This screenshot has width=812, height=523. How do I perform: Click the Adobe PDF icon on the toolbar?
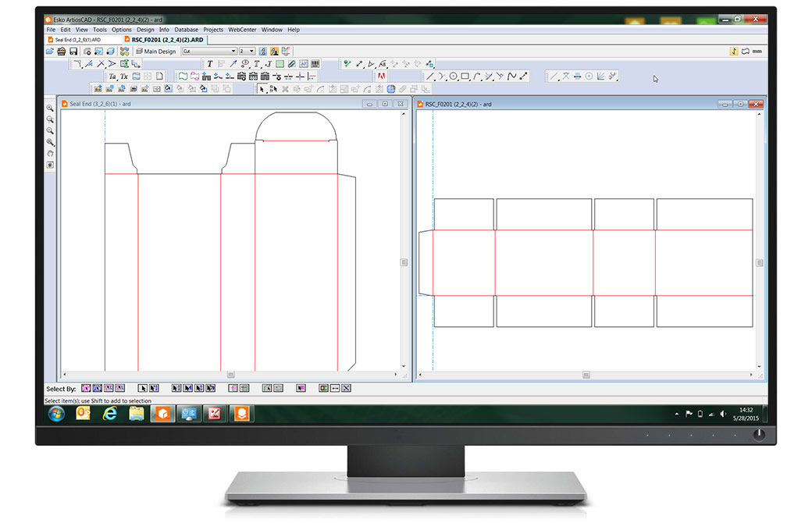380,77
